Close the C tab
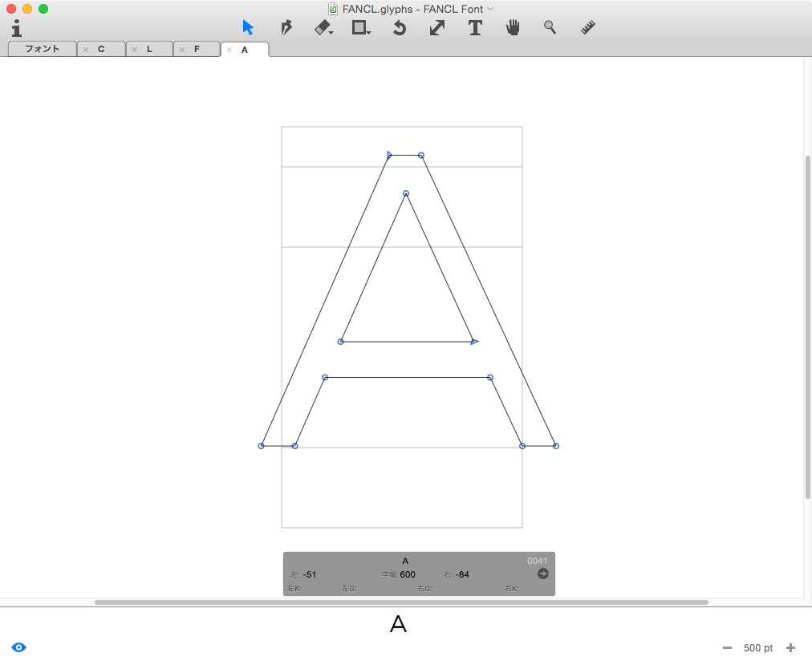The height and width of the screenshot is (657, 812). 86,50
